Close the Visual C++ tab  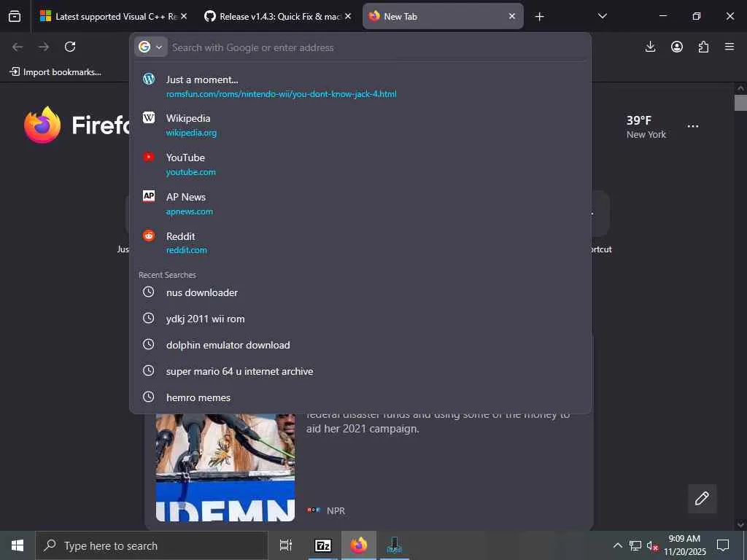tap(184, 16)
